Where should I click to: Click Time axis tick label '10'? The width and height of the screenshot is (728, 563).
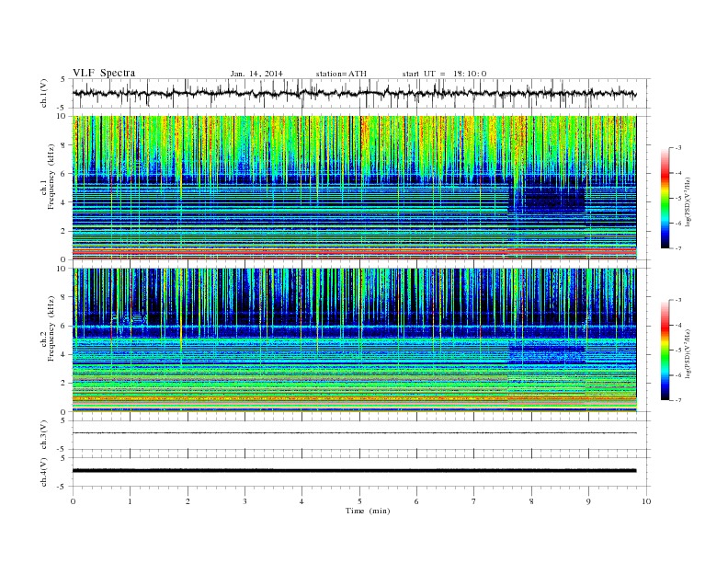pyautogui.click(x=646, y=501)
